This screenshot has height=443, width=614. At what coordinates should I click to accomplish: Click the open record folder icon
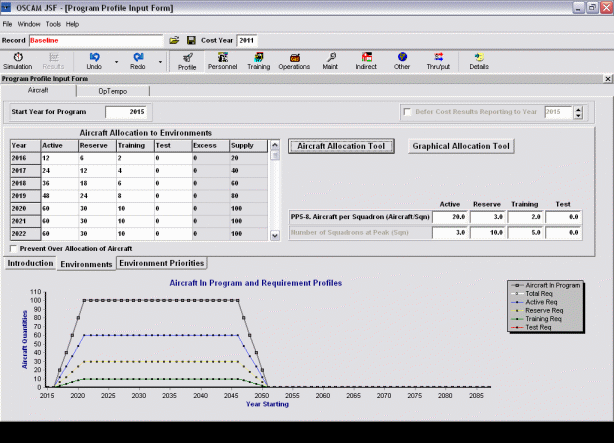174,40
